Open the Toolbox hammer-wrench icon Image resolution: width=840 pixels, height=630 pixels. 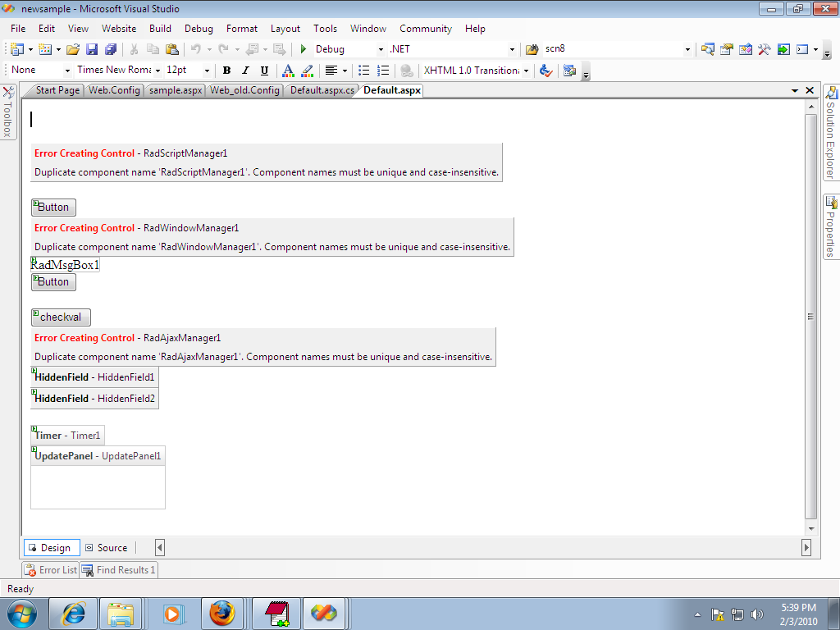pyautogui.click(x=765, y=49)
